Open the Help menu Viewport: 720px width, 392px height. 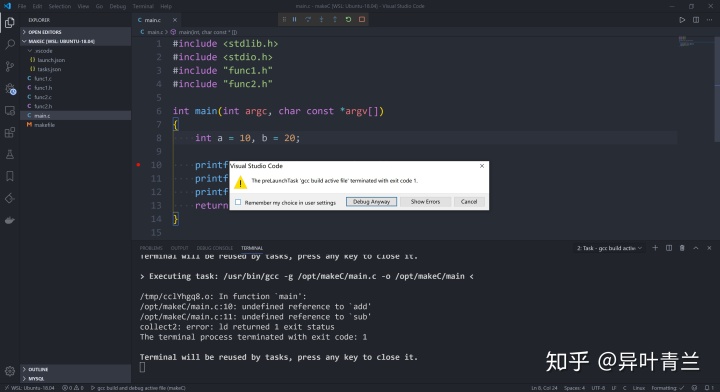166,6
